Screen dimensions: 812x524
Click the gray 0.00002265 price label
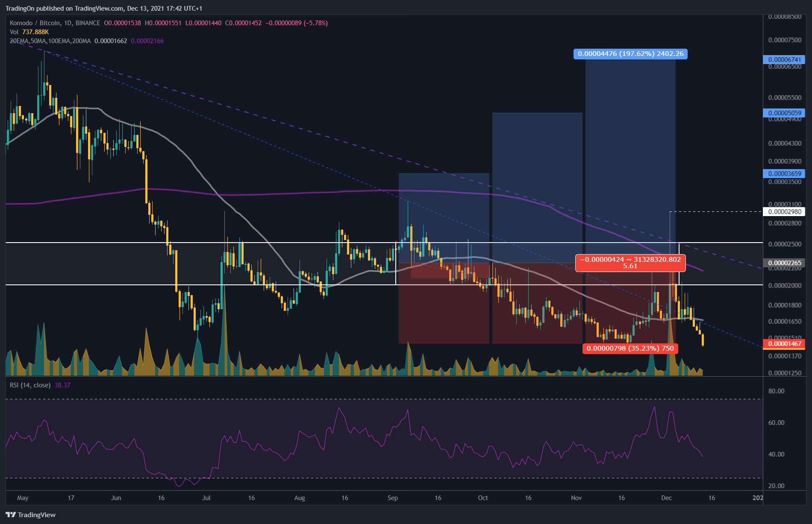coord(784,263)
